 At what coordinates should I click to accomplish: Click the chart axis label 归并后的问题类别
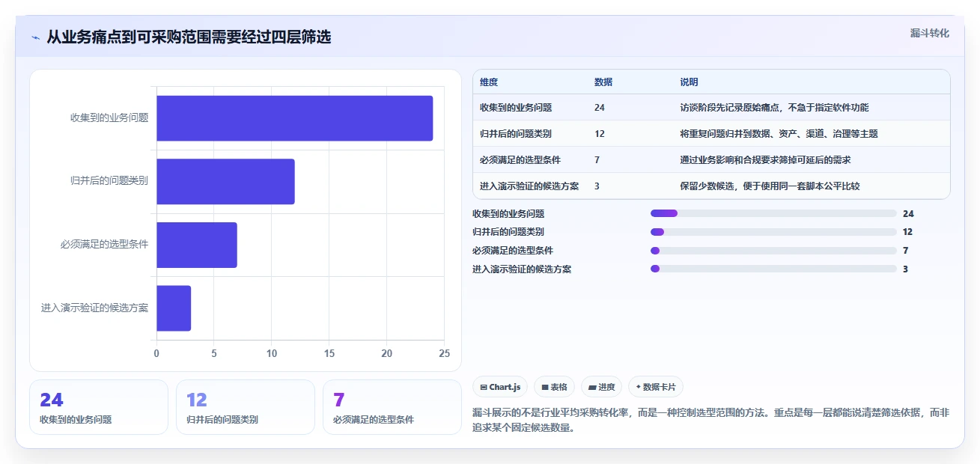coord(109,180)
